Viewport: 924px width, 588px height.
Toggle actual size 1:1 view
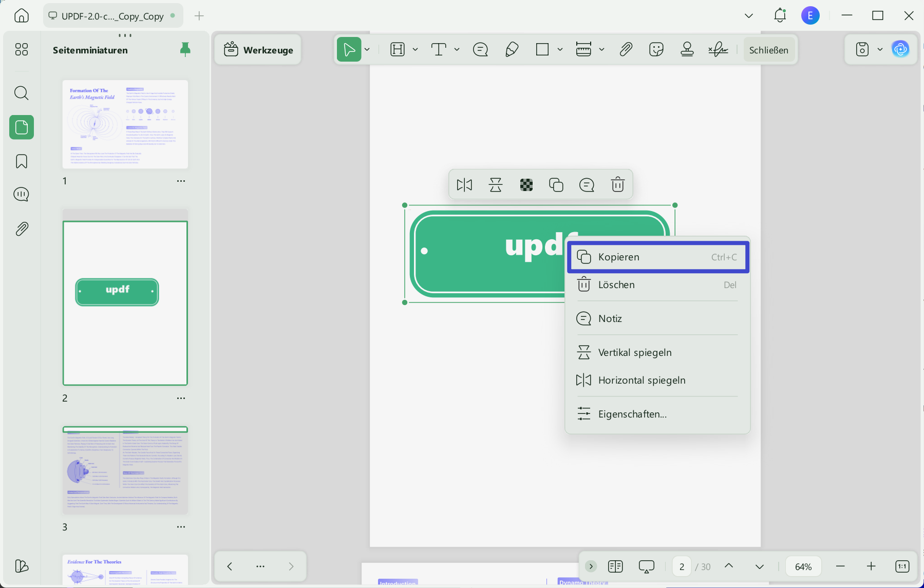[902, 566]
